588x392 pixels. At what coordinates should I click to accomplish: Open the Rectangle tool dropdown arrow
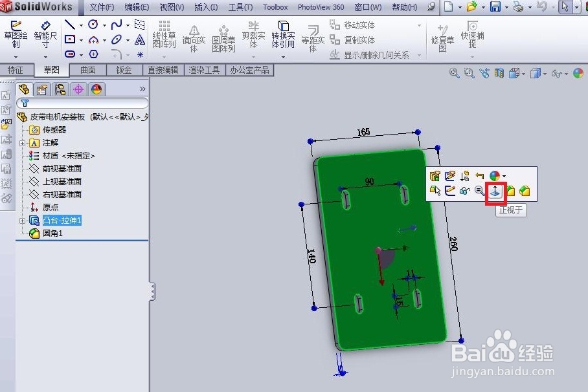[x=81, y=39]
